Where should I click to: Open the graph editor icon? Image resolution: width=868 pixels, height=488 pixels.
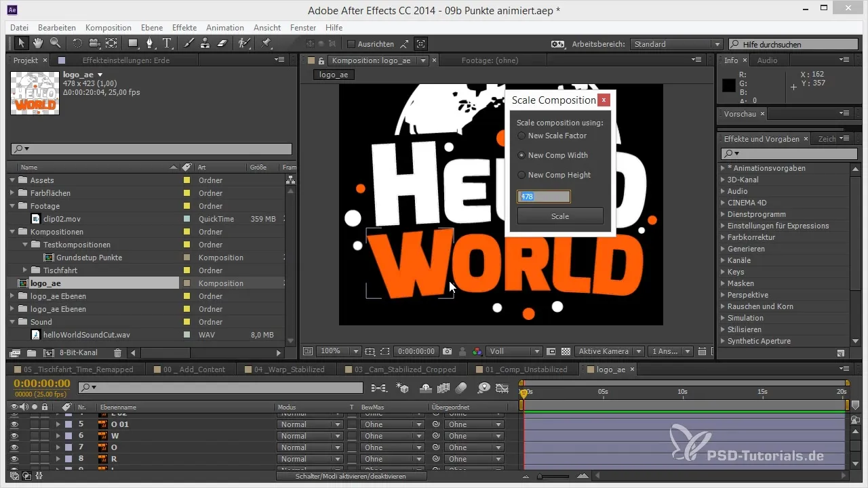coord(502,388)
